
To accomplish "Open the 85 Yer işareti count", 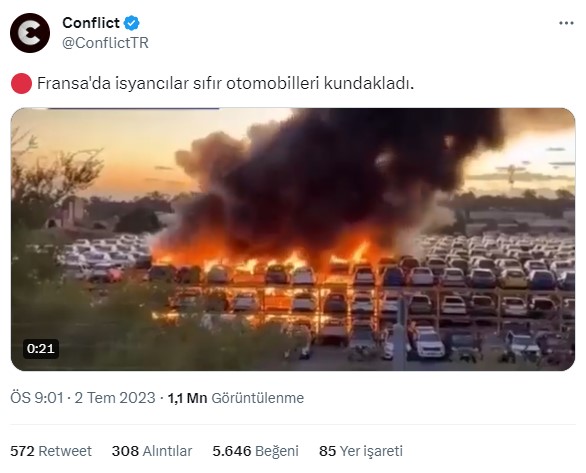I will 361,451.
